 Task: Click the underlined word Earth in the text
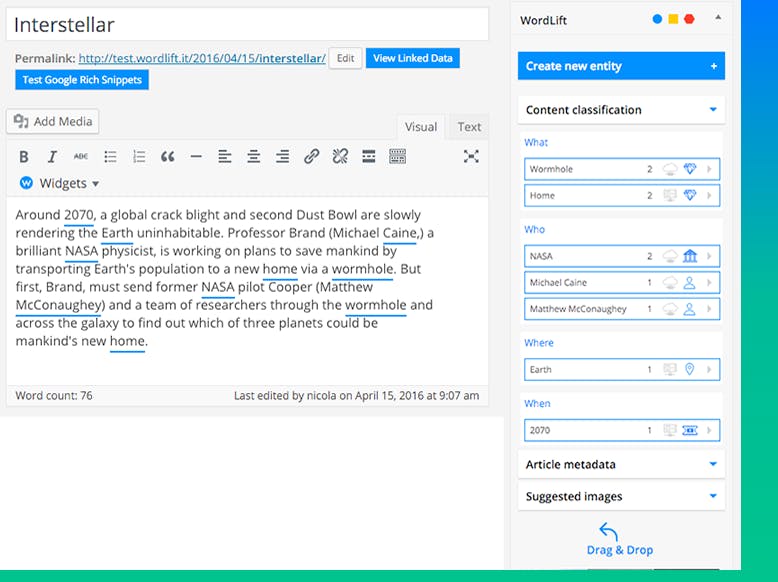(x=117, y=233)
